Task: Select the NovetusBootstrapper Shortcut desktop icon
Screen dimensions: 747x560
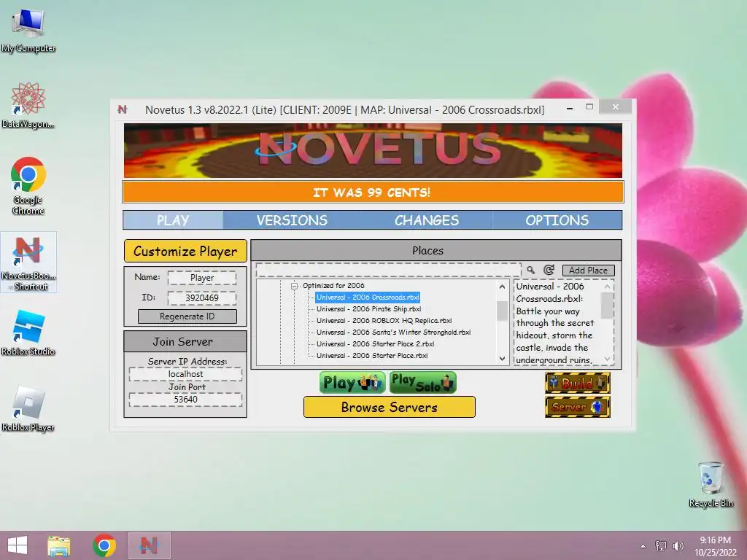Action: point(28,262)
